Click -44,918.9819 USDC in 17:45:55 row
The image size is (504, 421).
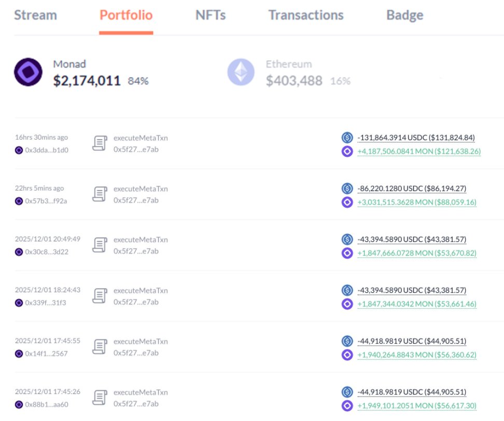tap(412, 341)
